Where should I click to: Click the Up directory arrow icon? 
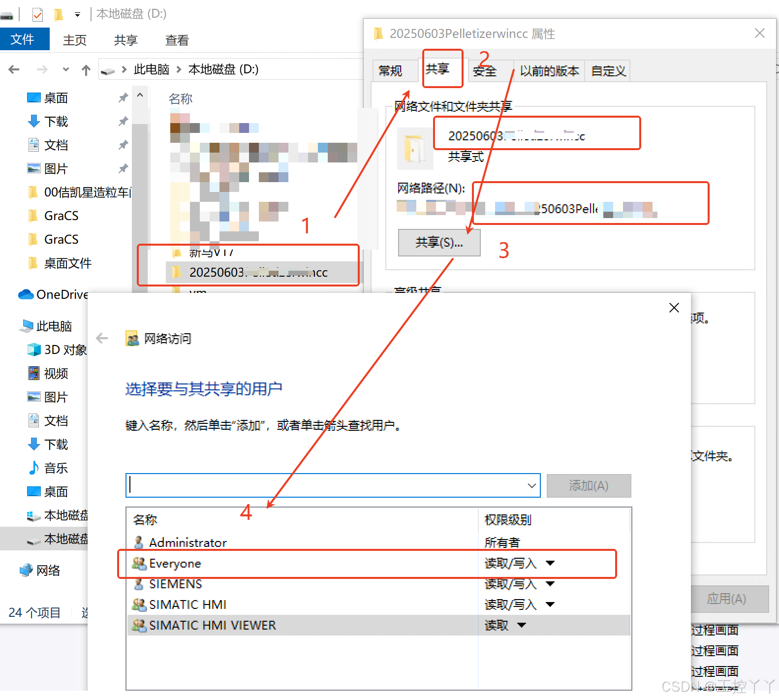[x=86, y=70]
